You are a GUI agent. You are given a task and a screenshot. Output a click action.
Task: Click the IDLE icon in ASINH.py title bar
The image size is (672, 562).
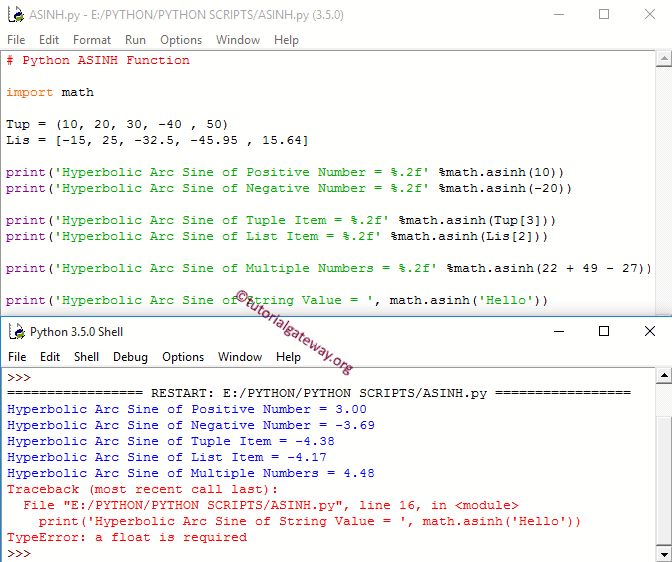pyautogui.click(x=16, y=15)
